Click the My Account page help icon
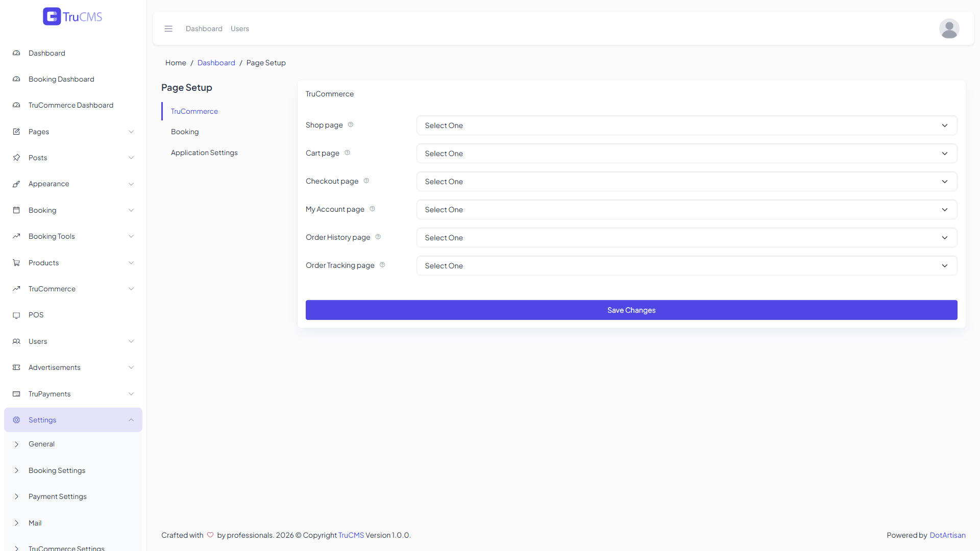 (x=372, y=209)
